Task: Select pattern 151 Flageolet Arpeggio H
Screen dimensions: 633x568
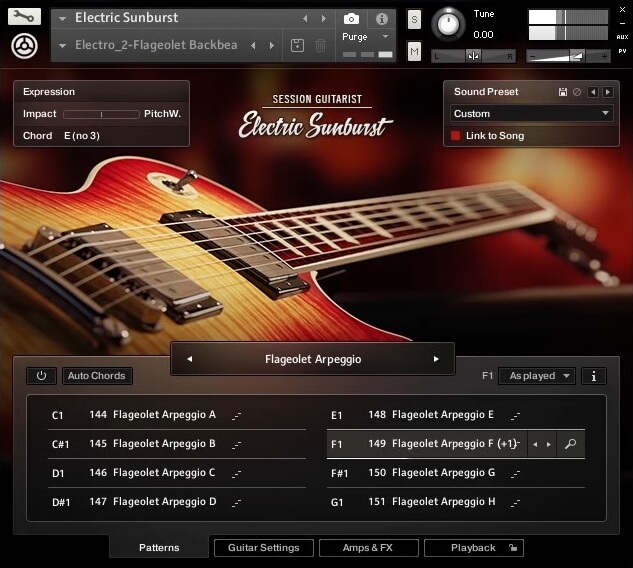Action: 456,502
